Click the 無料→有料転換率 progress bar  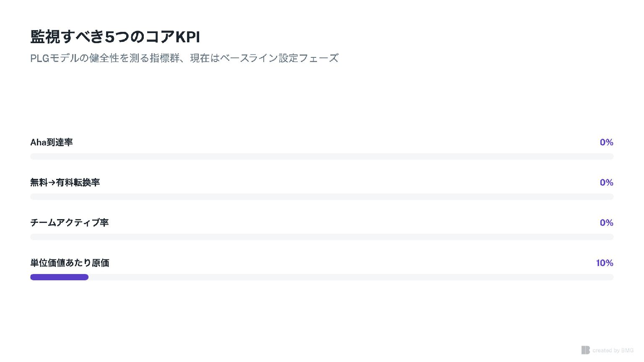point(322,197)
